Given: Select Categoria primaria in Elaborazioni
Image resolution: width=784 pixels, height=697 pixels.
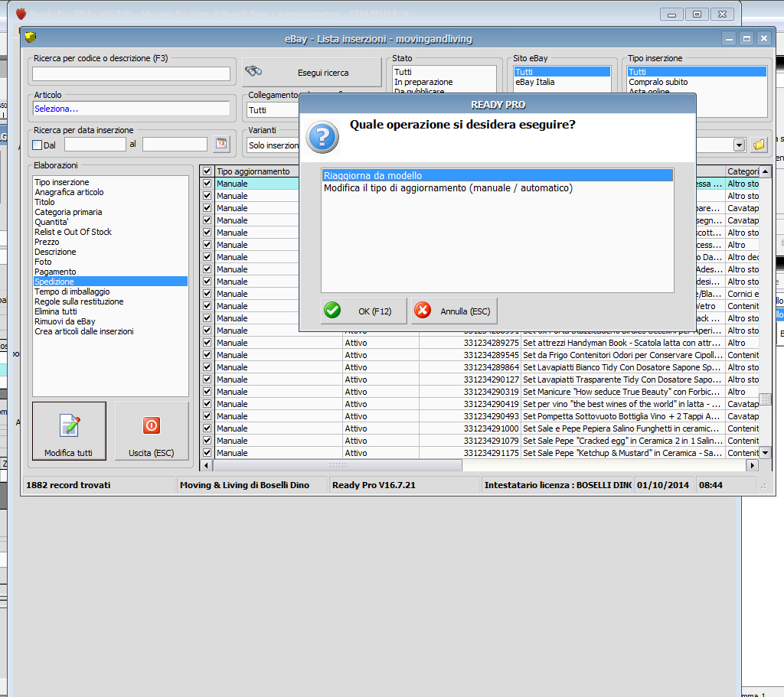Looking at the screenshot, I should point(110,212).
